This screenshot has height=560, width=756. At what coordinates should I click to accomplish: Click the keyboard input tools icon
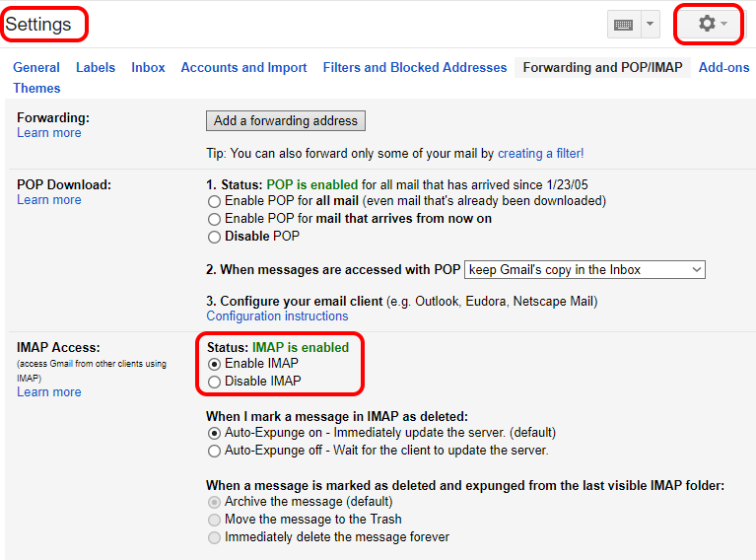pyautogui.click(x=623, y=25)
